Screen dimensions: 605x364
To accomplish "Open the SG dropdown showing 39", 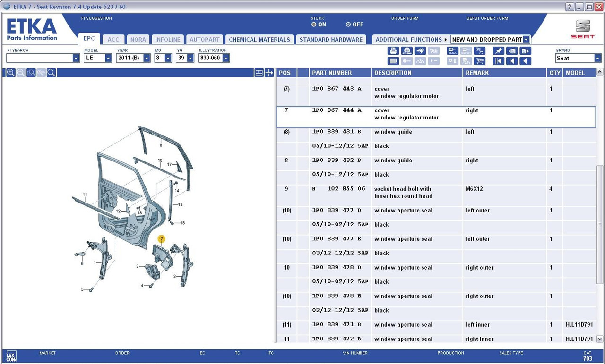I will [x=190, y=58].
